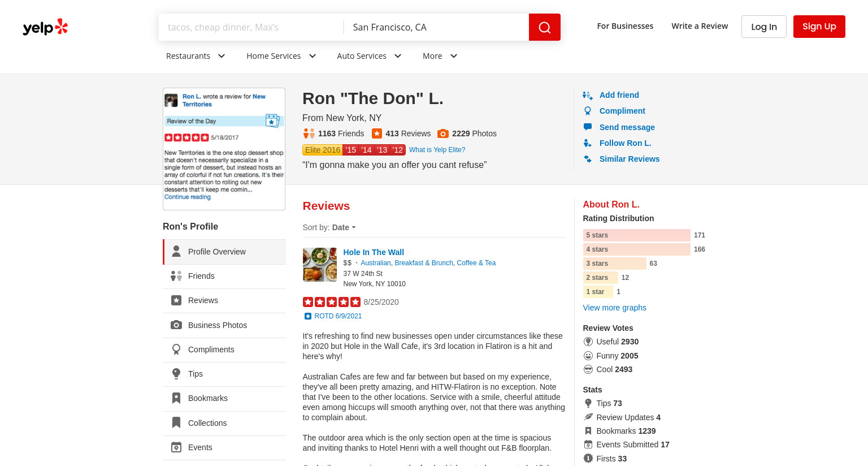Open Compliments in the profile sidebar

224,349
